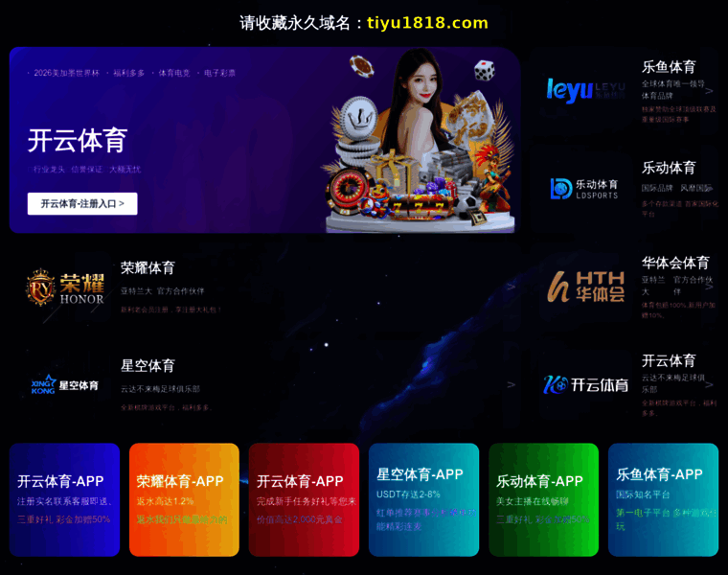Open the right column 开云体育 title
This screenshot has width=728, height=575.
click(x=669, y=360)
